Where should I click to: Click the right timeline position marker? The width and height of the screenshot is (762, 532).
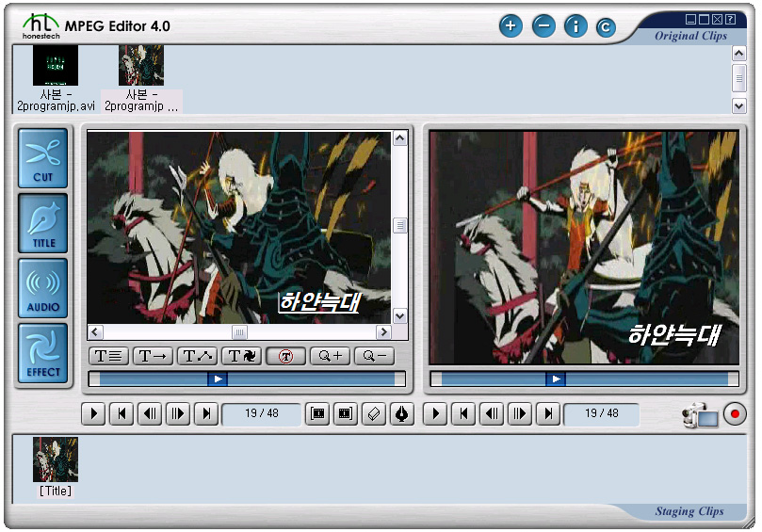point(556,379)
